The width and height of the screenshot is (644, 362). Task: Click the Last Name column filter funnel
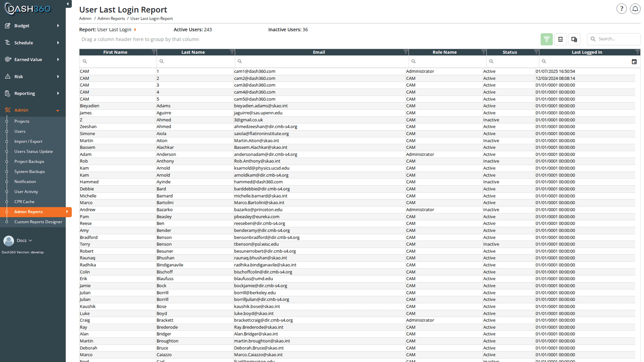(232, 52)
